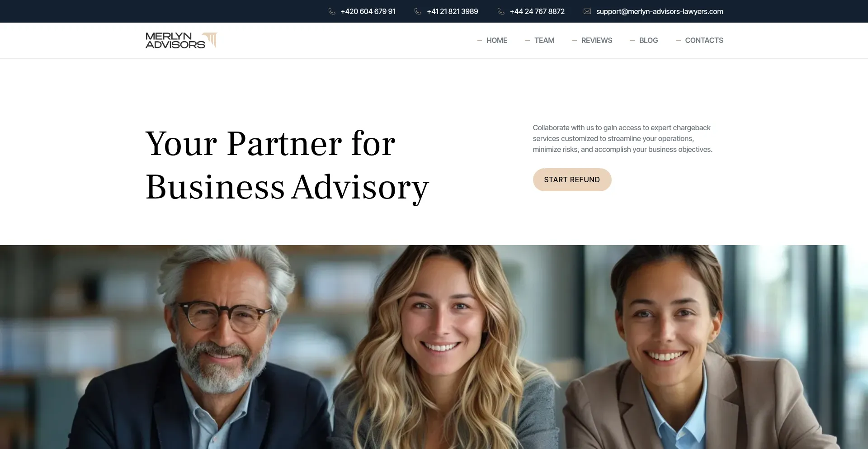Click the phone icon beside +41 number
This screenshot has width=868, height=449.
coord(418,11)
